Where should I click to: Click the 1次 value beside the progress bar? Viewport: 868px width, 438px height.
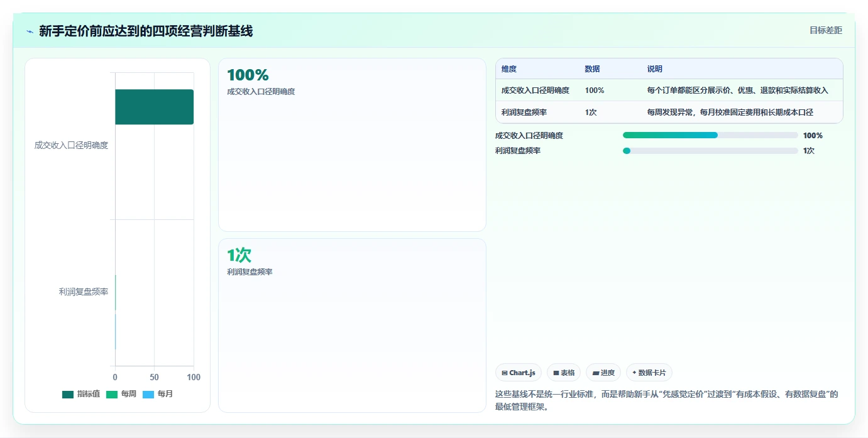point(809,151)
